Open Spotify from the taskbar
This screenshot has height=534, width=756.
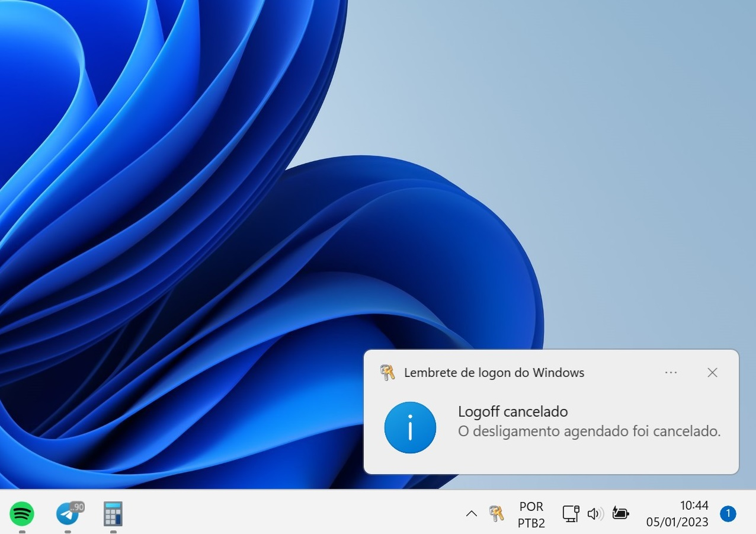22,513
